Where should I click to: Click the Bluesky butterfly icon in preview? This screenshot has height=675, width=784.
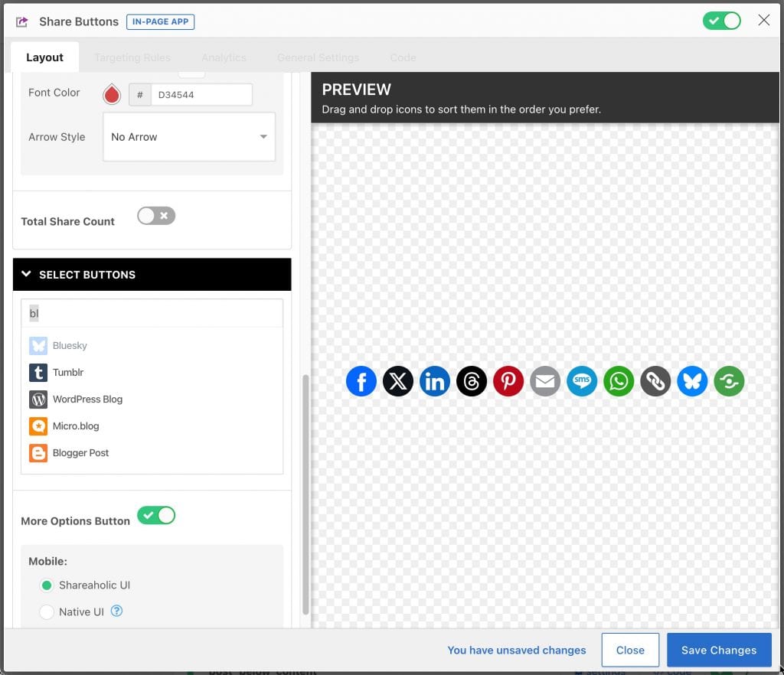click(692, 381)
